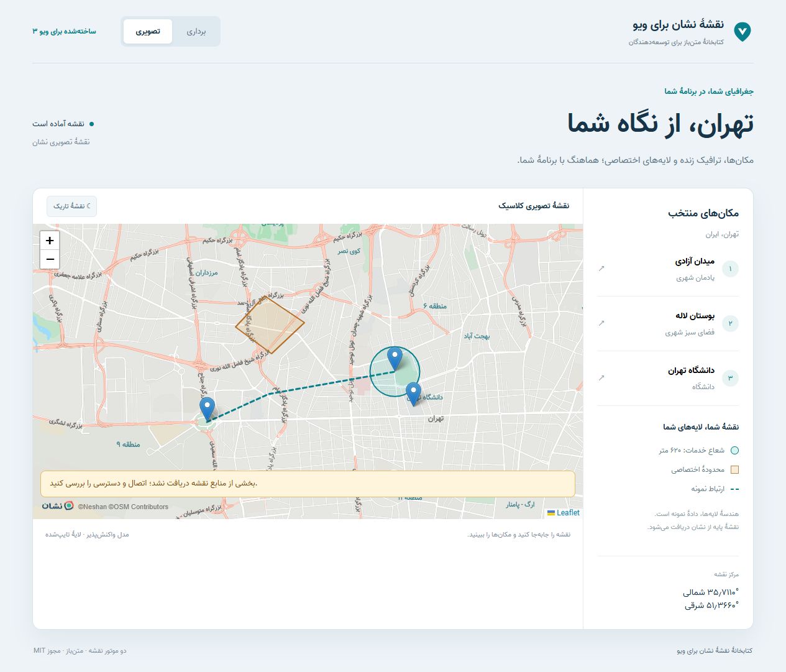The width and height of the screenshot is (786, 672).
Task: Select دانشگاه تهران in the places list
Action: pyautogui.click(x=668, y=379)
